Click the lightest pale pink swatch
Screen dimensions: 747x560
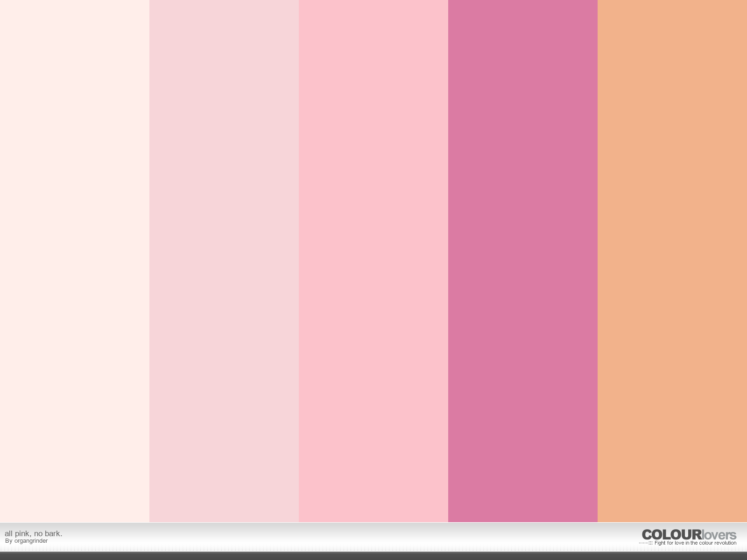[75, 261]
